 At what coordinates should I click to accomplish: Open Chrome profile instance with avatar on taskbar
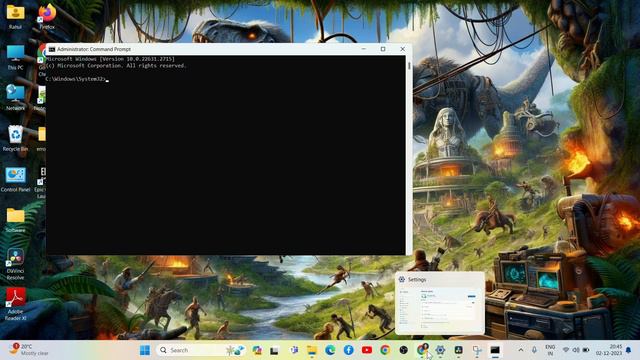[x=422, y=350]
